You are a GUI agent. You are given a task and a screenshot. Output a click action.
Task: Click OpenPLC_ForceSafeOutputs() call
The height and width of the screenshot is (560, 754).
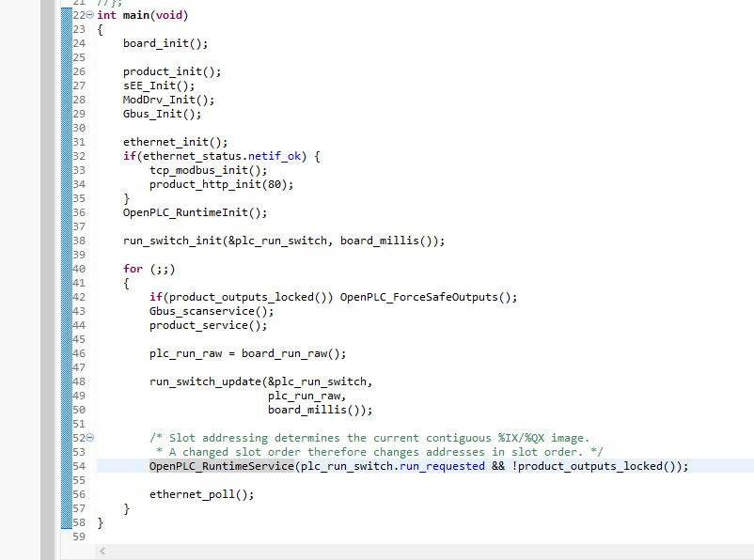(429, 297)
